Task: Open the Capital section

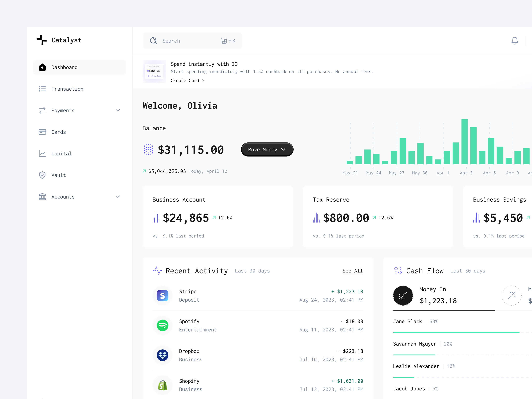Action: (x=80, y=154)
